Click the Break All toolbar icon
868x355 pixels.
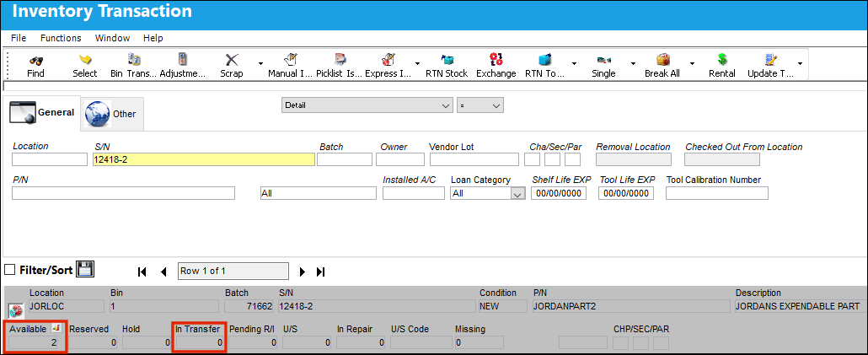click(662, 60)
